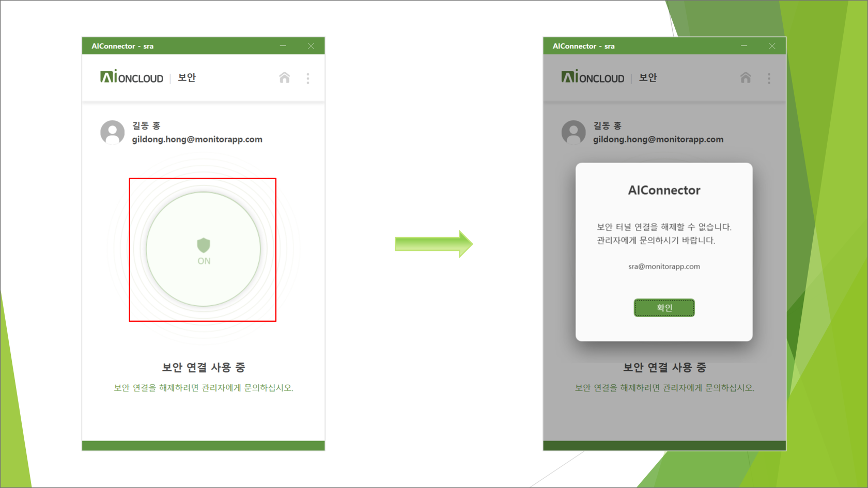Click the sra@monitorapp.com email in dialog
This screenshot has height=488, width=868.
pyautogui.click(x=664, y=266)
